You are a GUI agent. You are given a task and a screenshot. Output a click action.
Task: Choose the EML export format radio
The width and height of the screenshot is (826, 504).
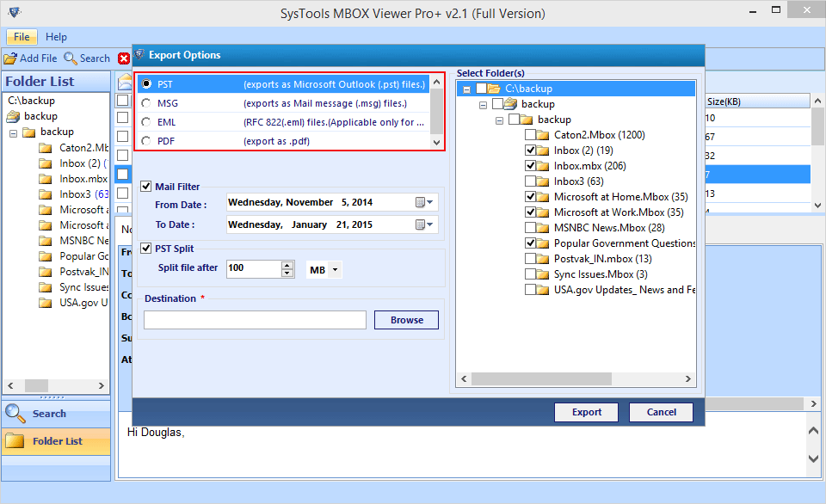[146, 122]
